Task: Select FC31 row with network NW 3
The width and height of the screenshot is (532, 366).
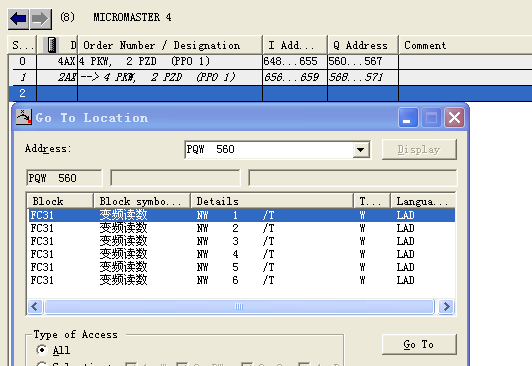Action: click(242, 241)
